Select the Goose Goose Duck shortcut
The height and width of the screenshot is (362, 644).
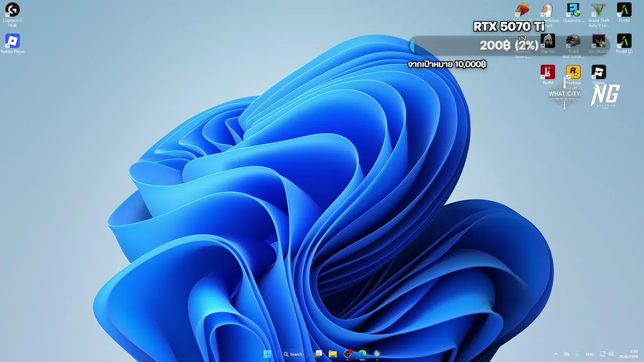click(x=547, y=15)
